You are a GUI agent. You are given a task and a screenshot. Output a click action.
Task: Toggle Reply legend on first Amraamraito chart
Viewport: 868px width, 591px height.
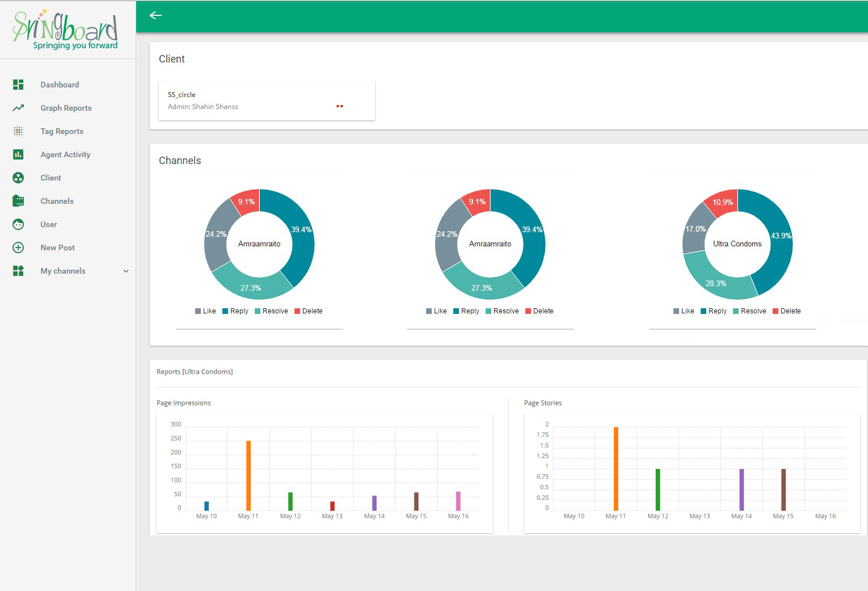click(x=235, y=311)
